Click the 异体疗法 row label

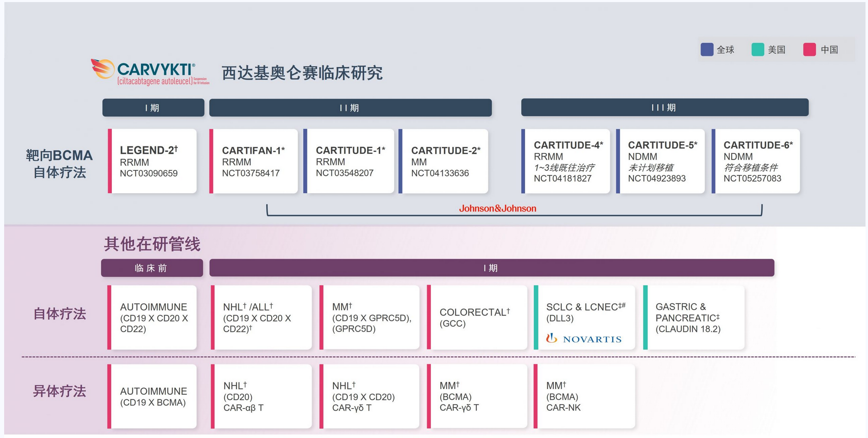point(59,391)
